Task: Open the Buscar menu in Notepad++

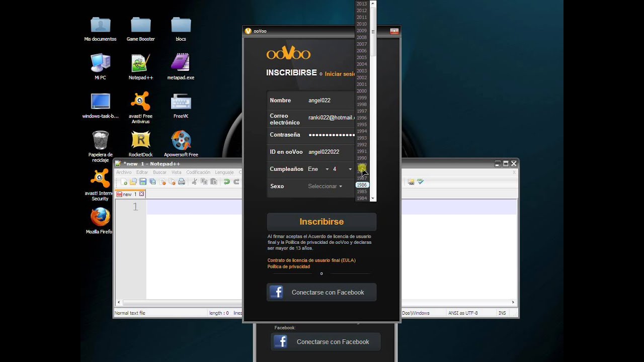Action: tap(159, 172)
